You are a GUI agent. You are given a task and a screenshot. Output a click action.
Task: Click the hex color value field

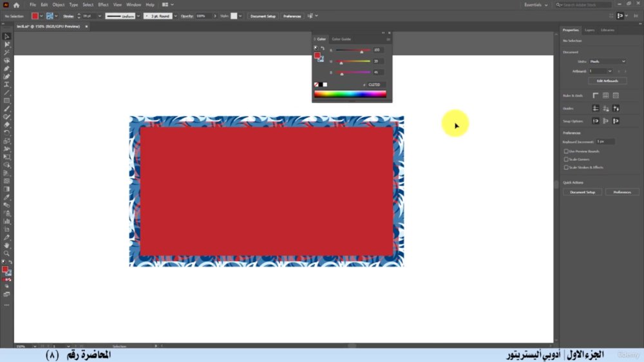376,84
